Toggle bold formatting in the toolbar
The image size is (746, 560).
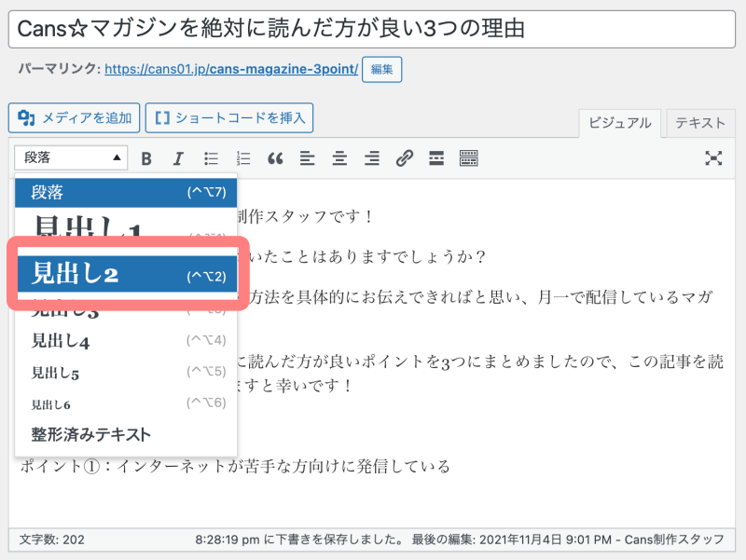pos(146,158)
